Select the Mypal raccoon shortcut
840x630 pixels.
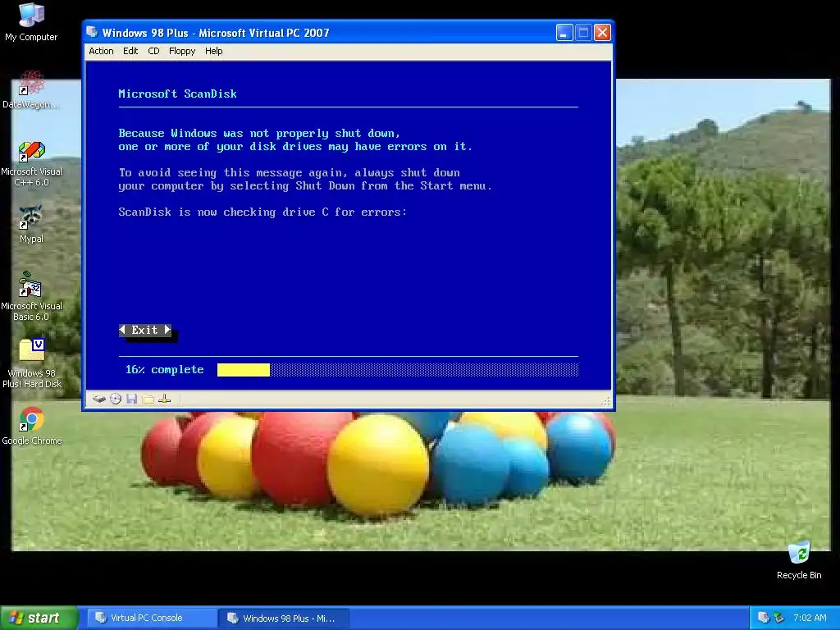click(31, 225)
